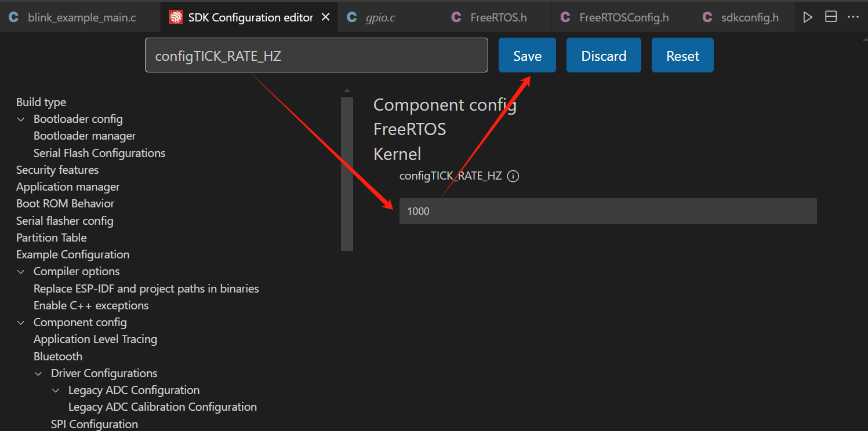Click the split editor layout icon
The height and width of the screenshot is (431, 868).
[831, 17]
